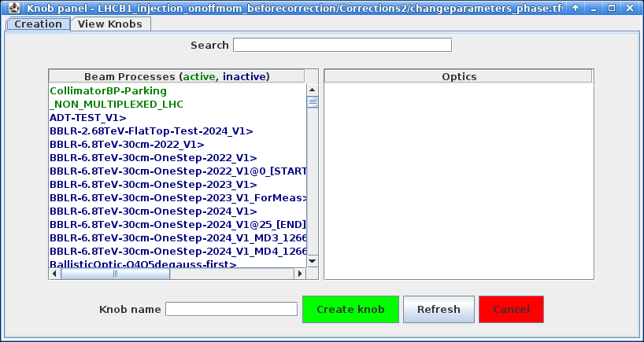Image resolution: width=644 pixels, height=342 pixels.
Task: Select BBLR-6.8TeV-30cm-OneStep-2024_V1_MD3 entry
Action: pyautogui.click(x=178, y=238)
